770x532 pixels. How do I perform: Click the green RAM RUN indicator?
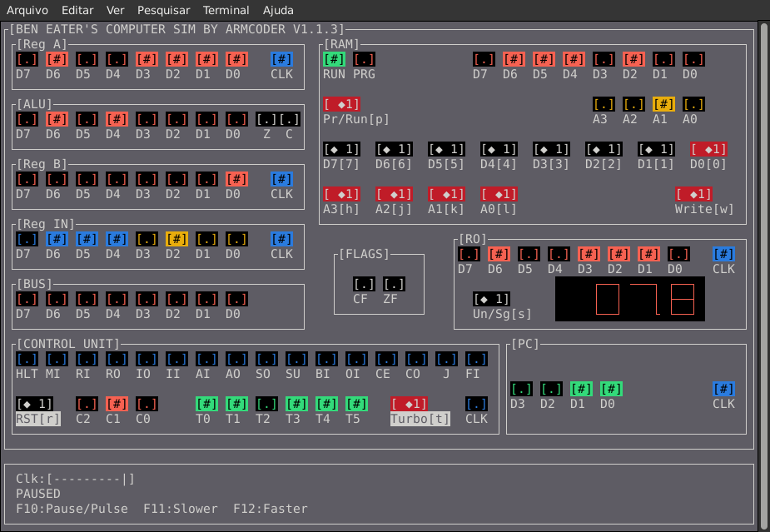click(x=334, y=59)
